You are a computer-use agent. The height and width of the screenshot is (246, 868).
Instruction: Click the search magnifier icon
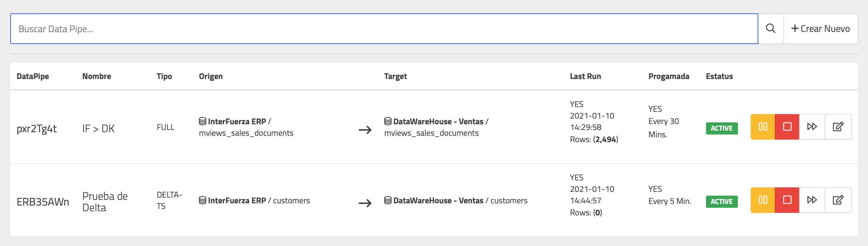coord(770,29)
